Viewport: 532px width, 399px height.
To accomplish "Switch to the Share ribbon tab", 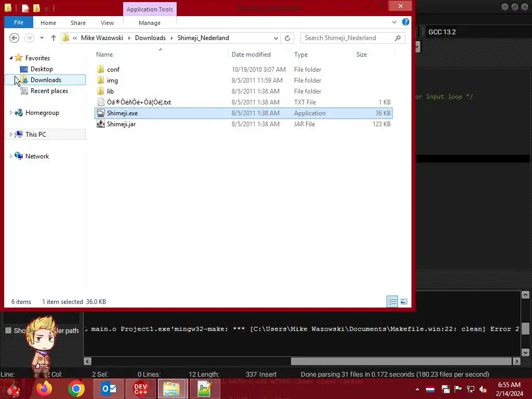I will [x=78, y=23].
